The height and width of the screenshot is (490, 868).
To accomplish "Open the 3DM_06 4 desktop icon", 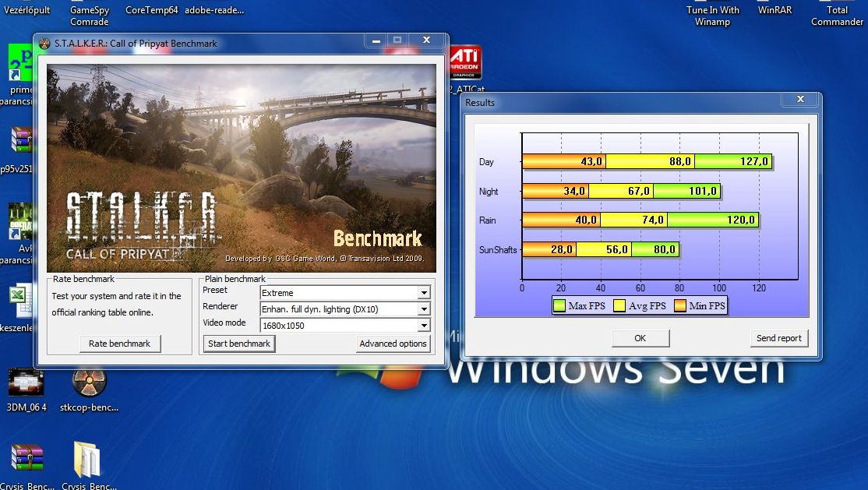I will 26,382.
